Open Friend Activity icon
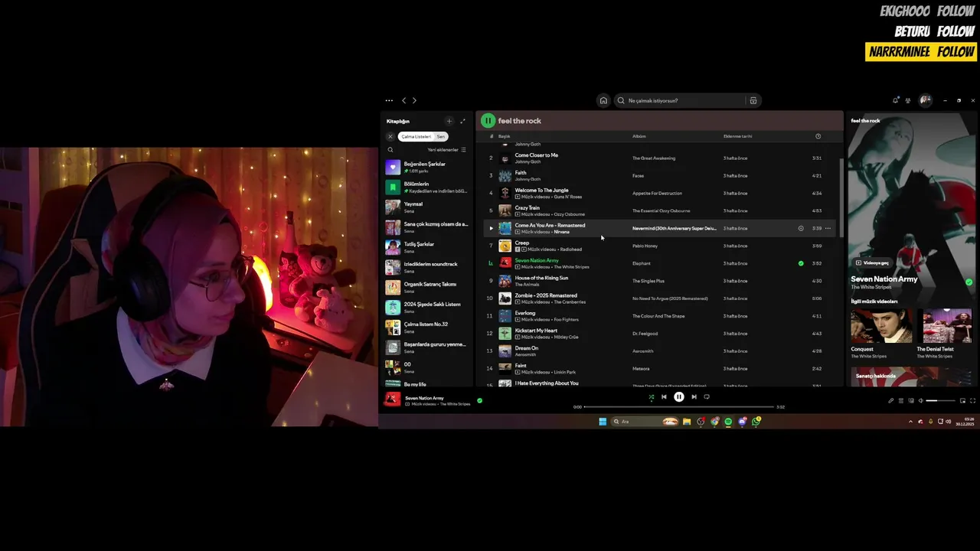This screenshot has height=551, width=980. point(908,100)
